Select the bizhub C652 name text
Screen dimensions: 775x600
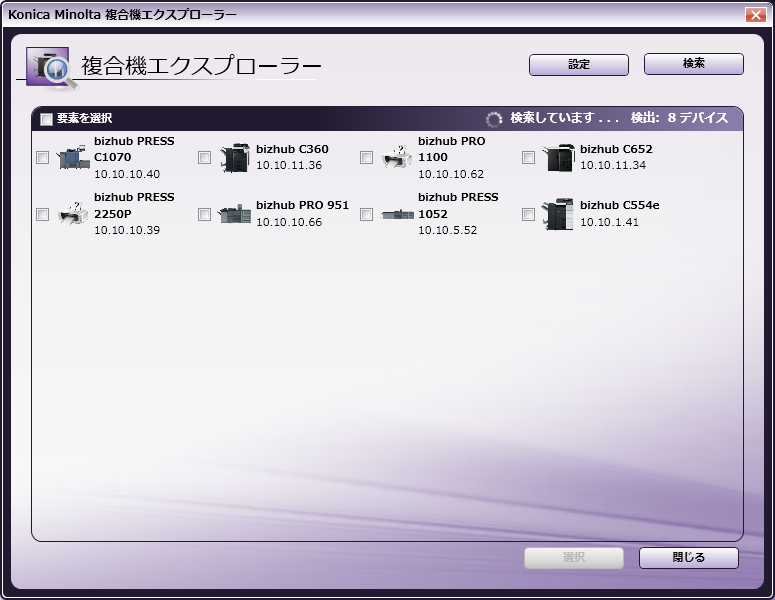click(x=616, y=149)
